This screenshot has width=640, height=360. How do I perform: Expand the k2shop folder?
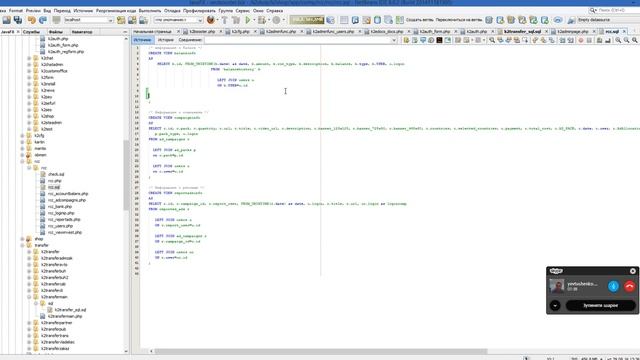[29, 116]
